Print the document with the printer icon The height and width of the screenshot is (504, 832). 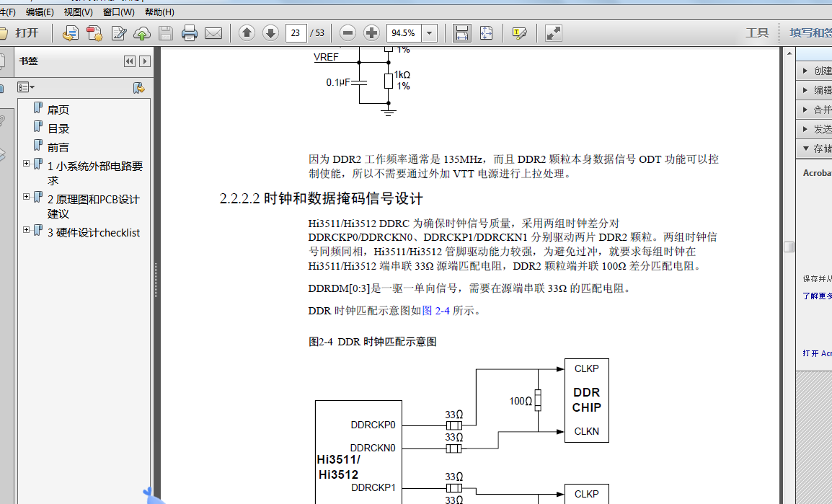(190, 33)
